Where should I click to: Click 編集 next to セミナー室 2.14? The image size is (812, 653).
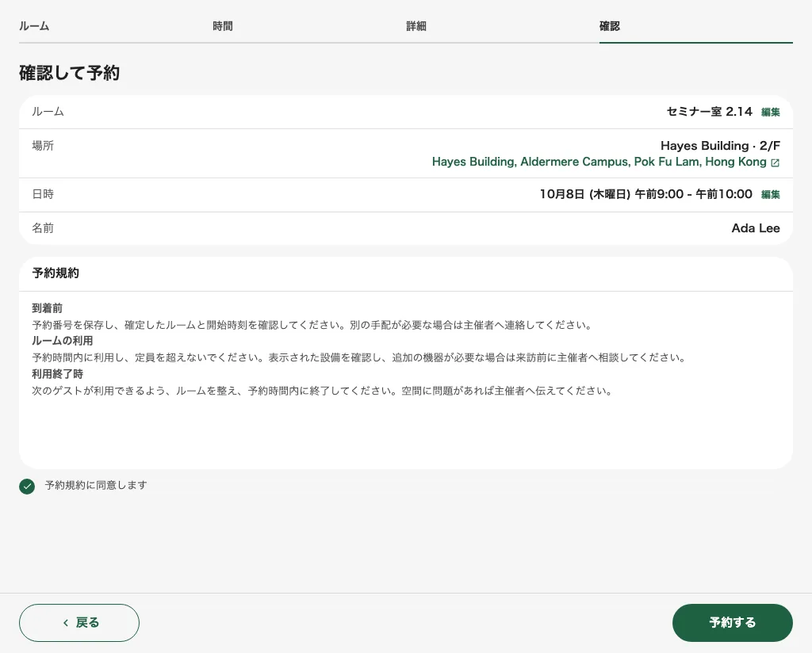click(x=771, y=113)
